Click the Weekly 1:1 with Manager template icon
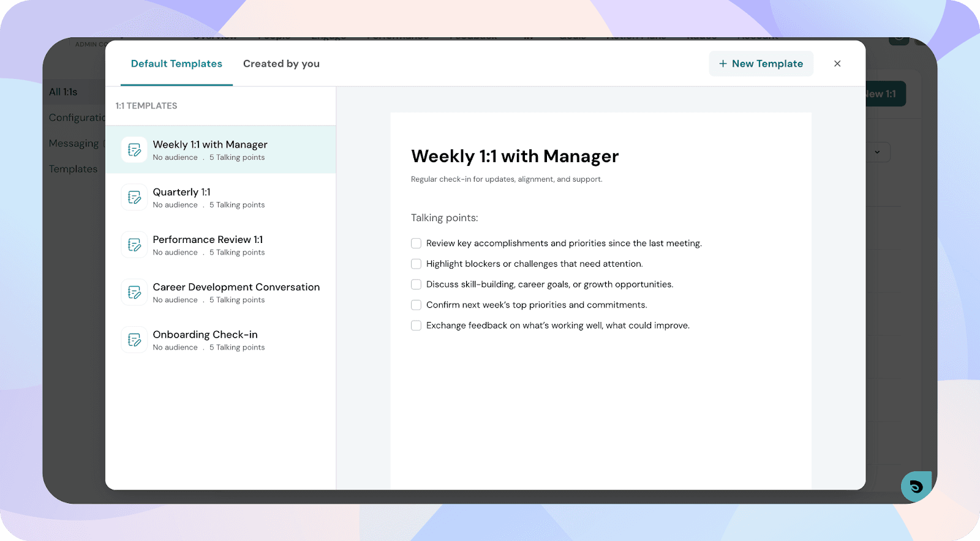 [x=134, y=150]
